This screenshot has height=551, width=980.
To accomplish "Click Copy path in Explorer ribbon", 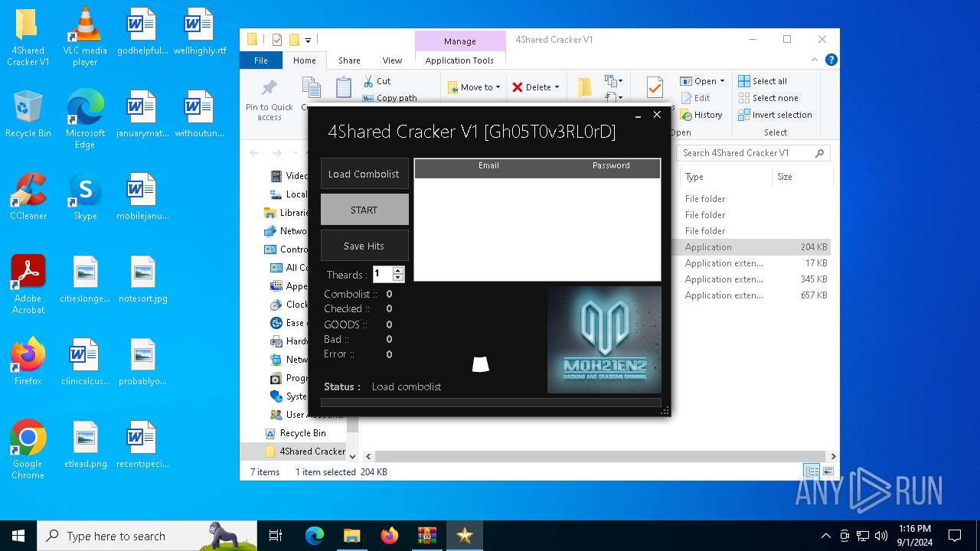I will 390,98.
